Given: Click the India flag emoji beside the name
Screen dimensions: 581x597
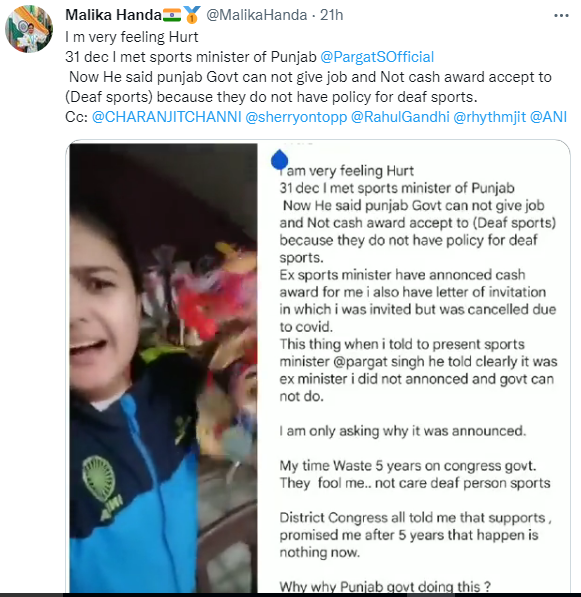Looking at the screenshot, I should pyautogui.click(x=172, y=15).
